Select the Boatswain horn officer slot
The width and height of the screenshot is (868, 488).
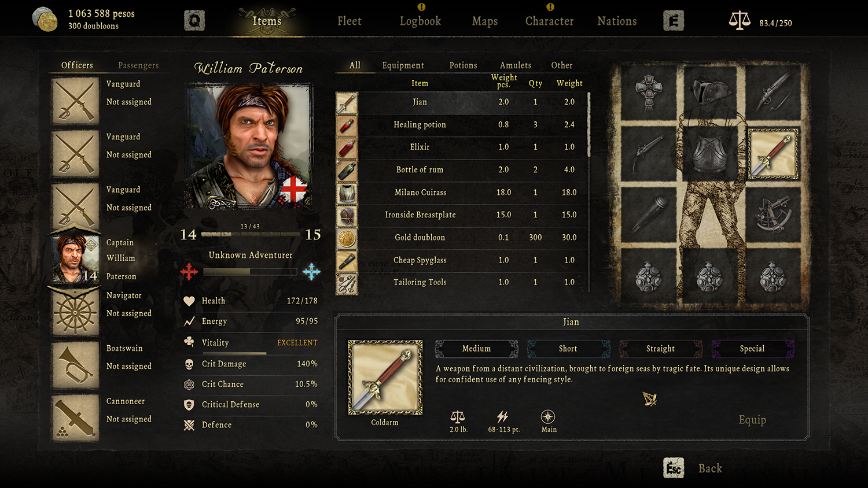click(75, 365)
